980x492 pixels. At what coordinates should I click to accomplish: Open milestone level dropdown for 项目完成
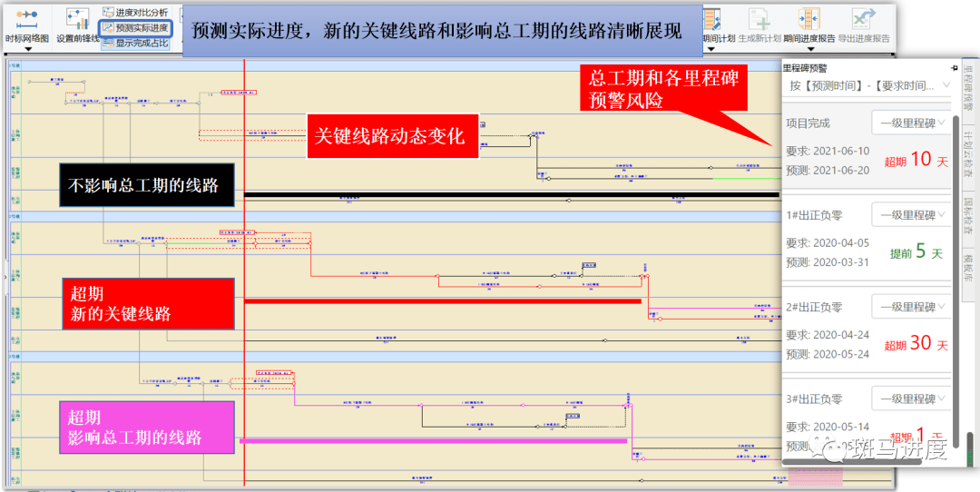pyautogui.click(x=912, y=123)
